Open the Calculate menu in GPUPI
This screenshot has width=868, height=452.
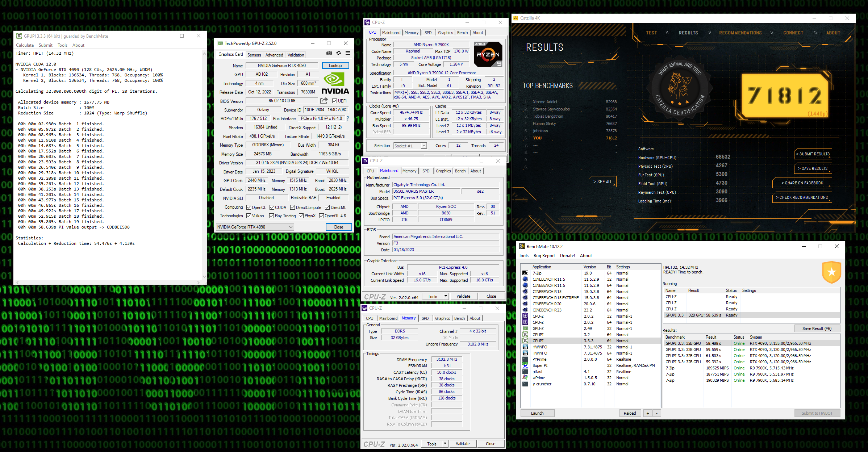25,45
